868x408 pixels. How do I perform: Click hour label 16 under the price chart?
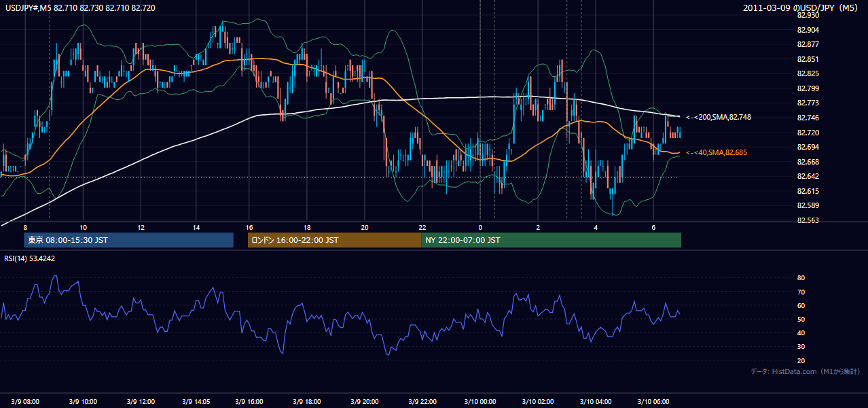click(249, 227)
